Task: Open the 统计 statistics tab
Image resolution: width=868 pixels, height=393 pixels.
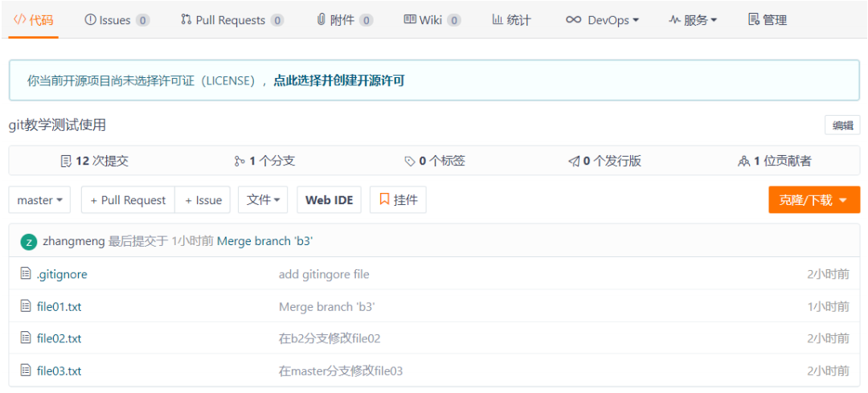Action: pyautogui.click(x=511, y=20)
